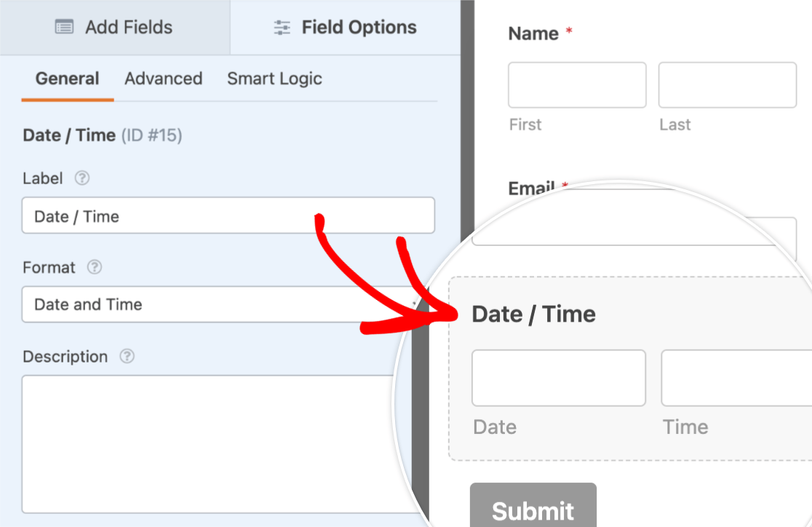Image resolution: width=812 pixels, height=527 pixels.
Task: Click the Time input in the preview
Action: click(x=735, y=378)
